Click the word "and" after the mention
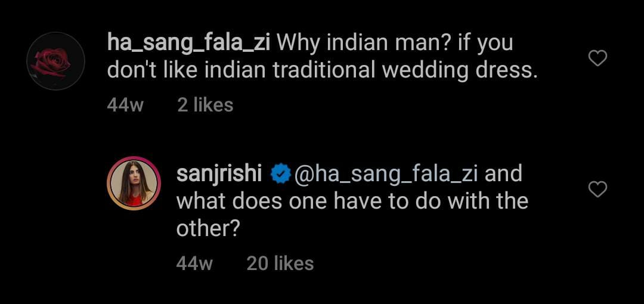The width and height of the screenshot is (644, 304). coord(503,174)
